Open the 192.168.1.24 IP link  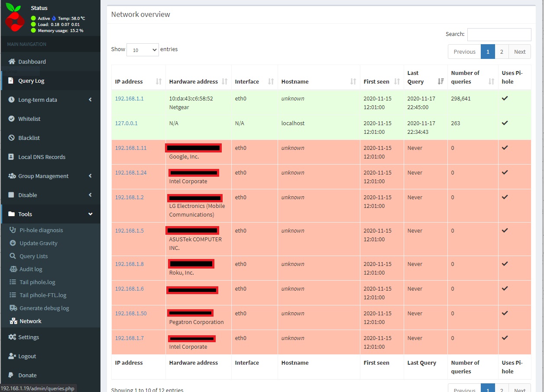pos(131,172)
